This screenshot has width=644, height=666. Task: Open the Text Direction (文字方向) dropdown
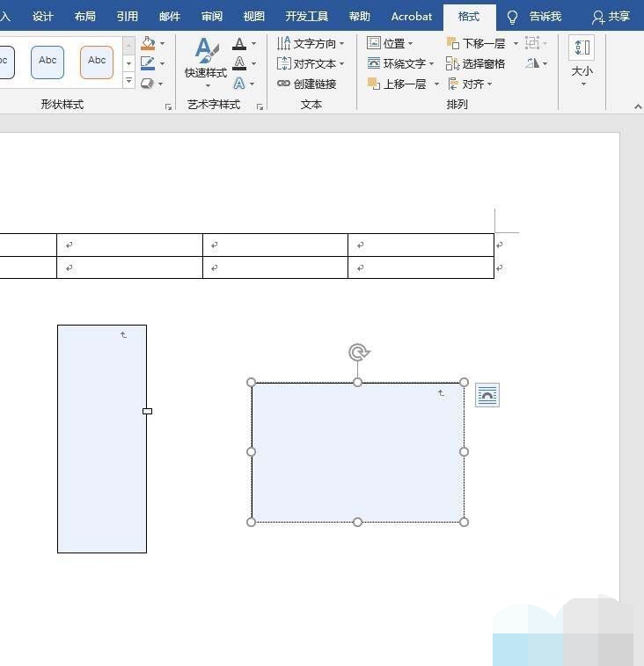pyautogui.click(x=311, y=43)
